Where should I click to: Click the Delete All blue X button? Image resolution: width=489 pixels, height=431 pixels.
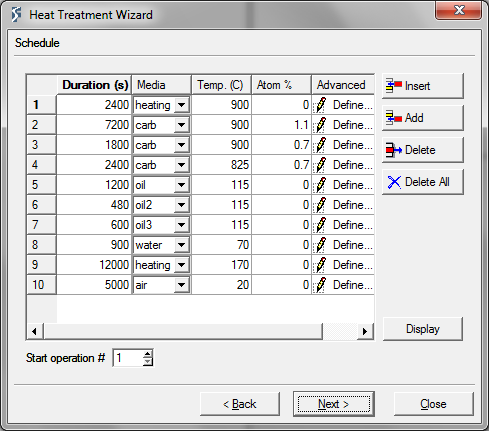423,182
